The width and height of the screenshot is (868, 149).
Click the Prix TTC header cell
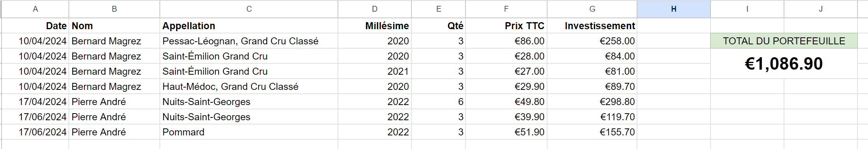pyautogui.click(x=506, y=26)
